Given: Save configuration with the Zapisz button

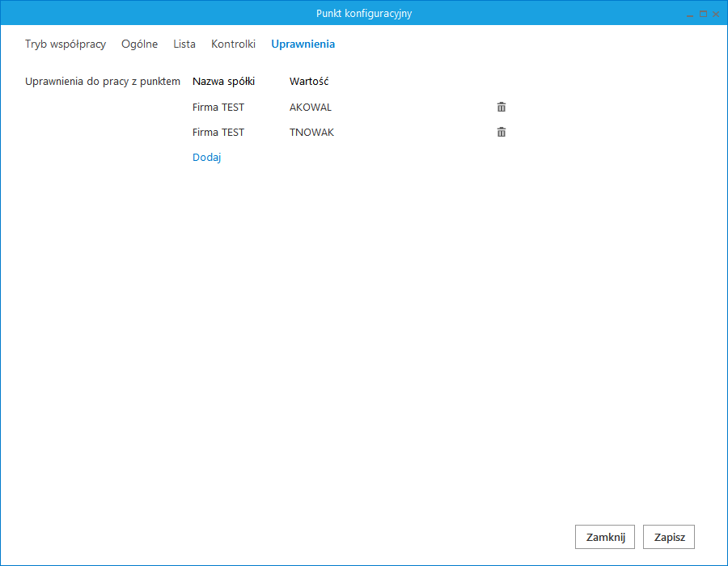Looking at the screenshot, I should point(669,537).
